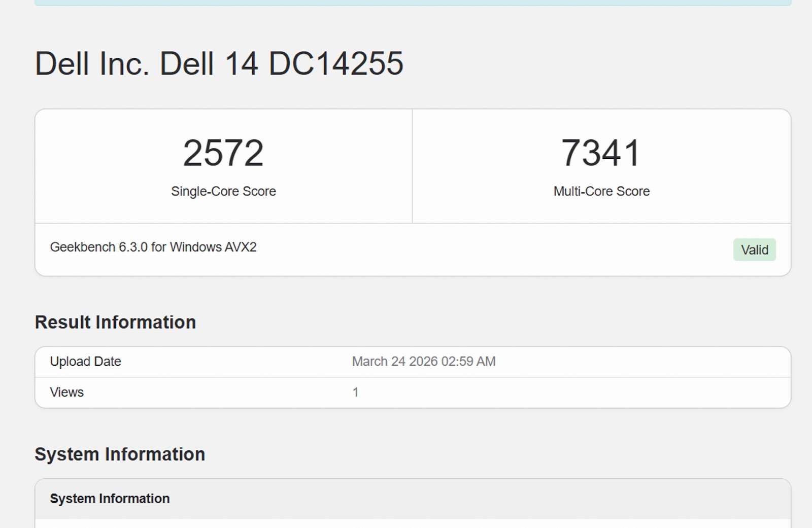Click the Views count value 1
This screenshot has width=812, height=528.
pos(355,392)
